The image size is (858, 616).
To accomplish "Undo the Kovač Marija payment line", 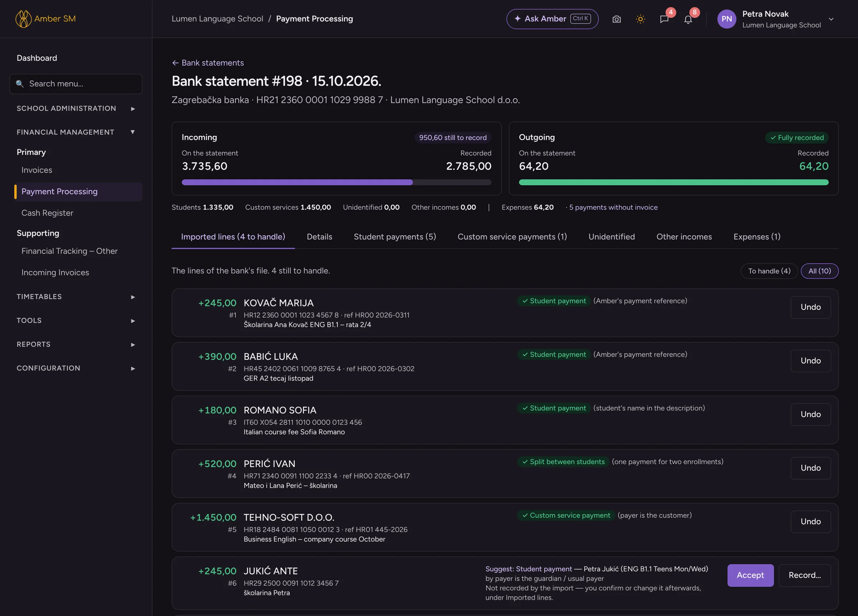I will point(810,307).
